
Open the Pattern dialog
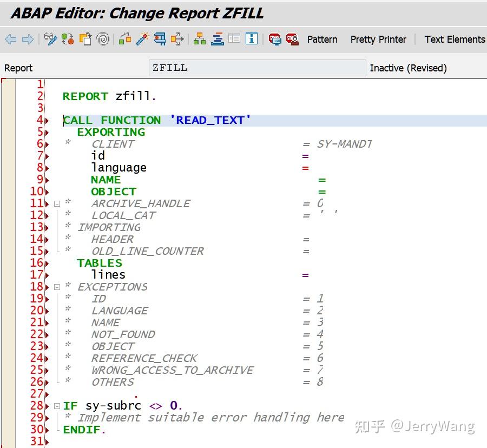tap(322, 39)
